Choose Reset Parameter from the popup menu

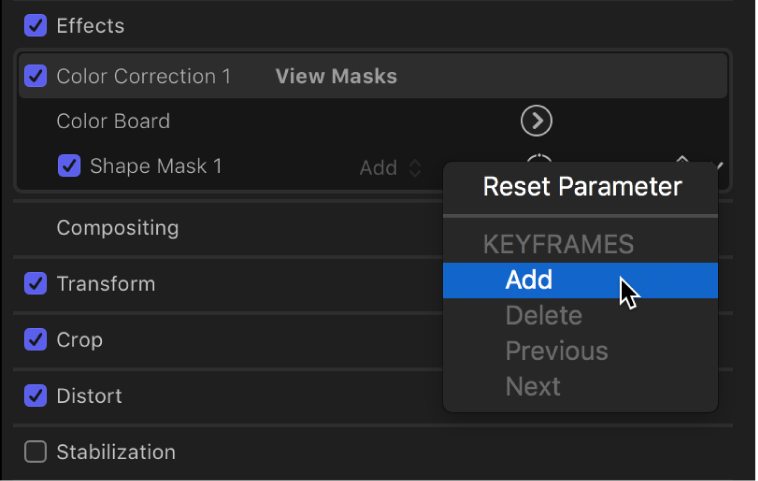[582, 187]
